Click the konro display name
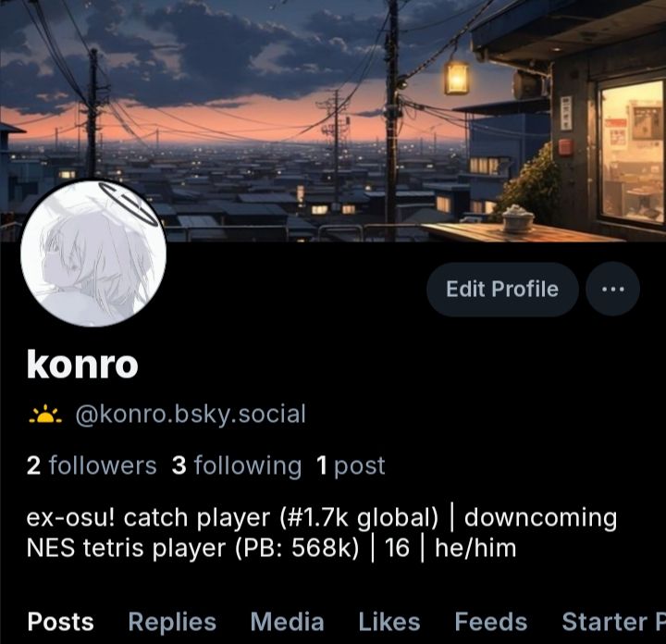Image resolution: width=666 pixels, height=644 pixels. 82,364
